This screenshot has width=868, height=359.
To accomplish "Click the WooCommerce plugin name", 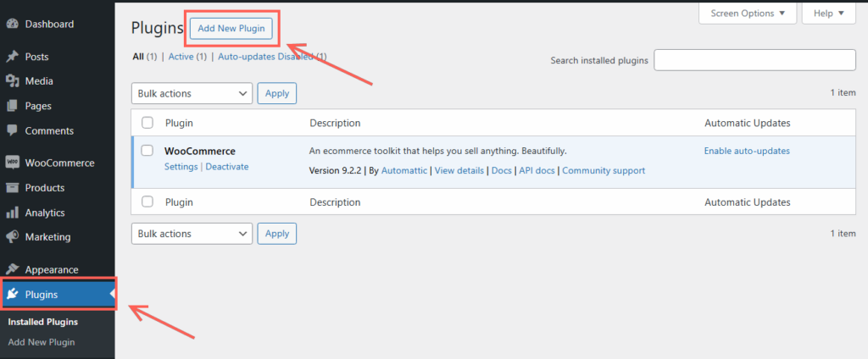I will click(x=200, y=151).
